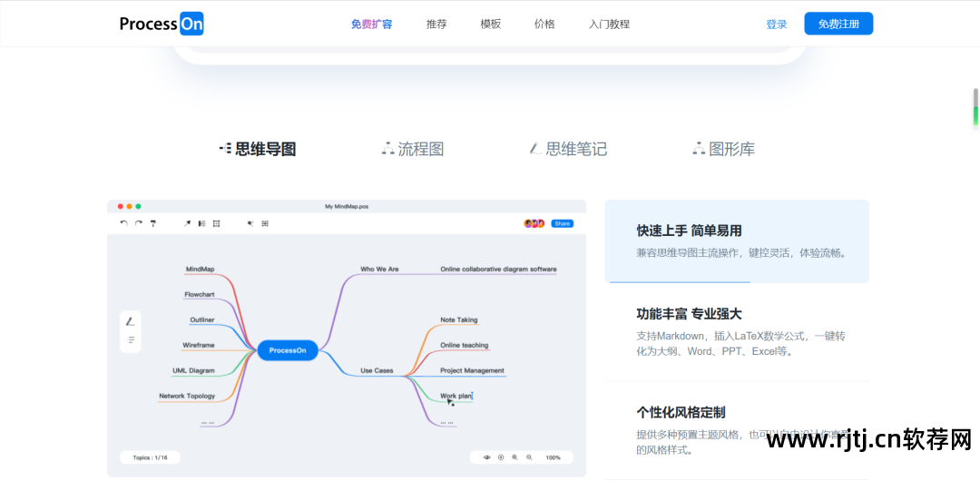980x481 pixels.
Task: Click the red window dot of the mind map demo
Action: pyautogui.click(x=121, y=206)
